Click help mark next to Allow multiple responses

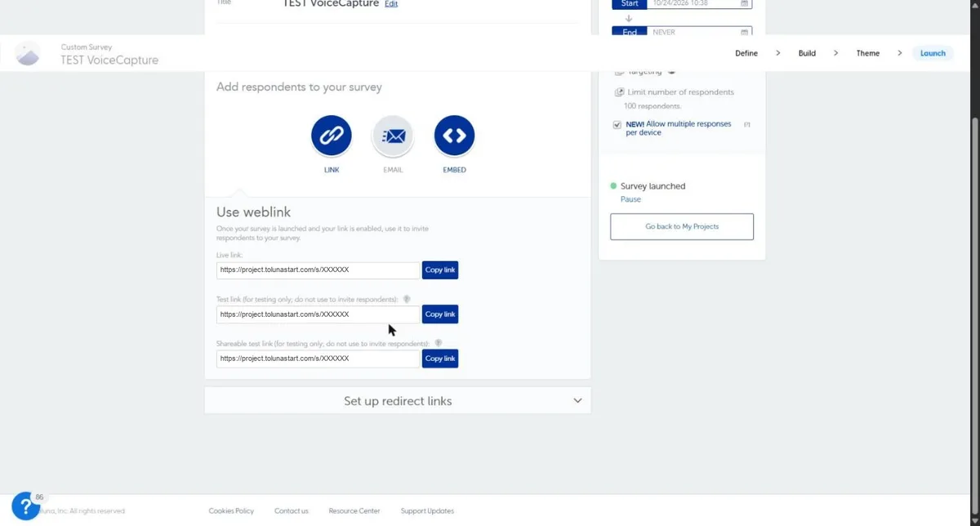(746, 124)
